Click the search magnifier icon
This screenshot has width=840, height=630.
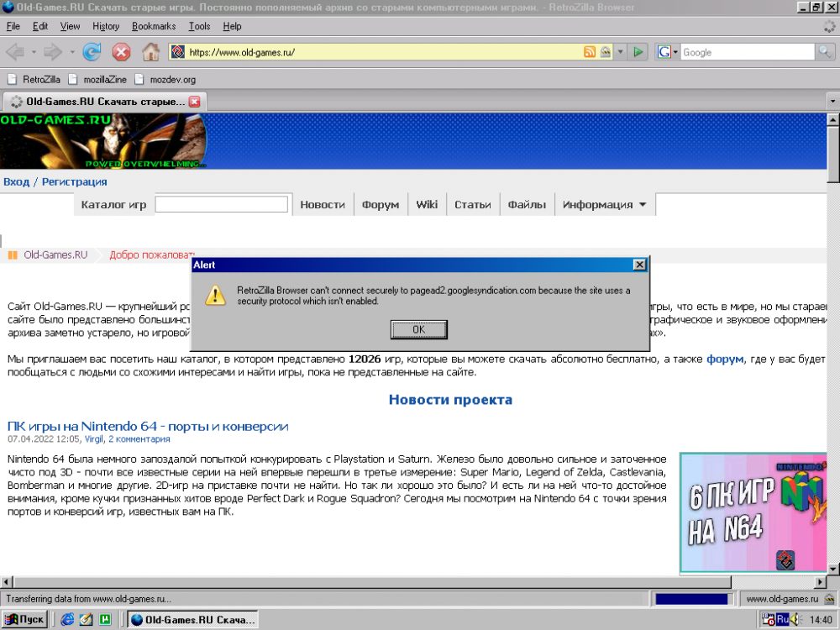826,52
